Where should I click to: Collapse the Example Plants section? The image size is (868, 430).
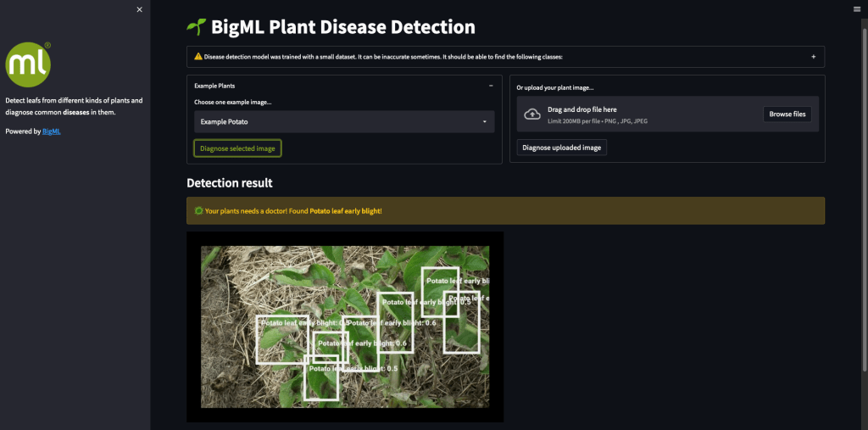[491, 86]
